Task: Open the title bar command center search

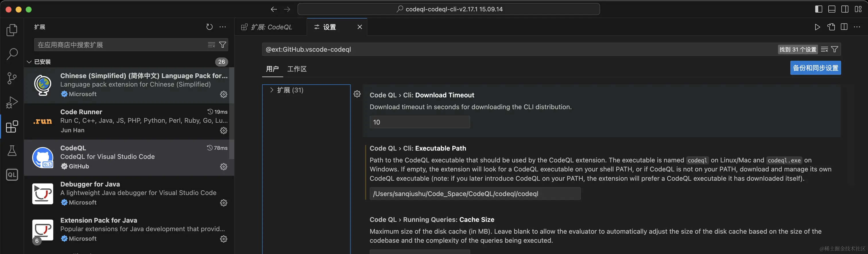Action: coord(448,9)
